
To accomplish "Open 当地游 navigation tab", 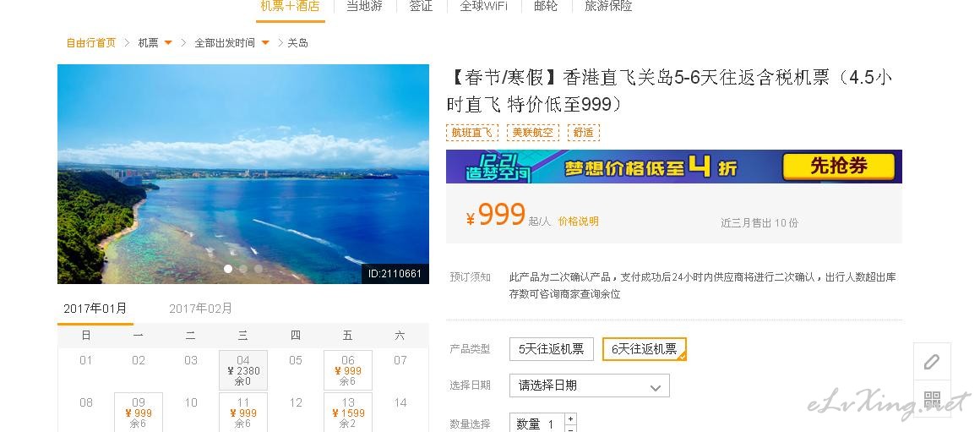I will [x=364, y=6].
